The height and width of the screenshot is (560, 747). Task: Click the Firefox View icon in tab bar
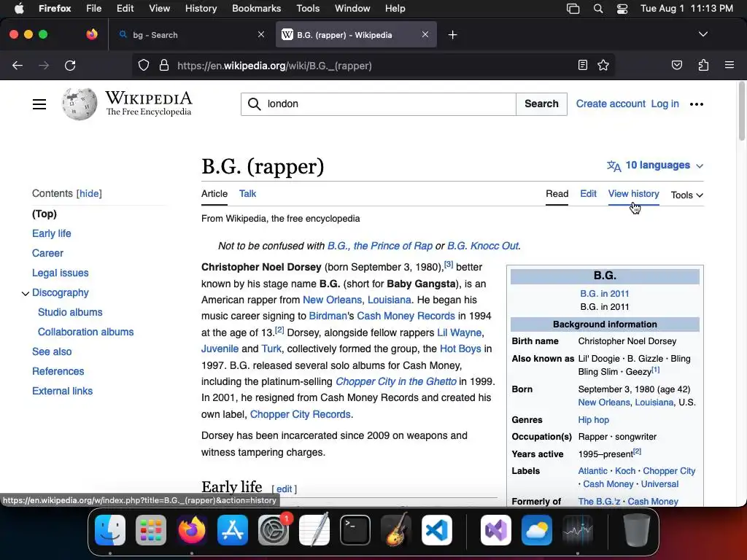point(92,34)
